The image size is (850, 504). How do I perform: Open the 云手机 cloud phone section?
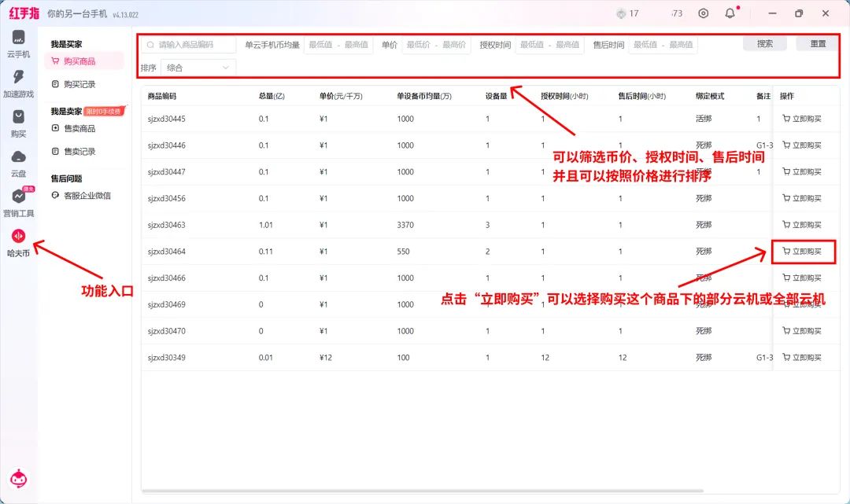coord(18,44)
